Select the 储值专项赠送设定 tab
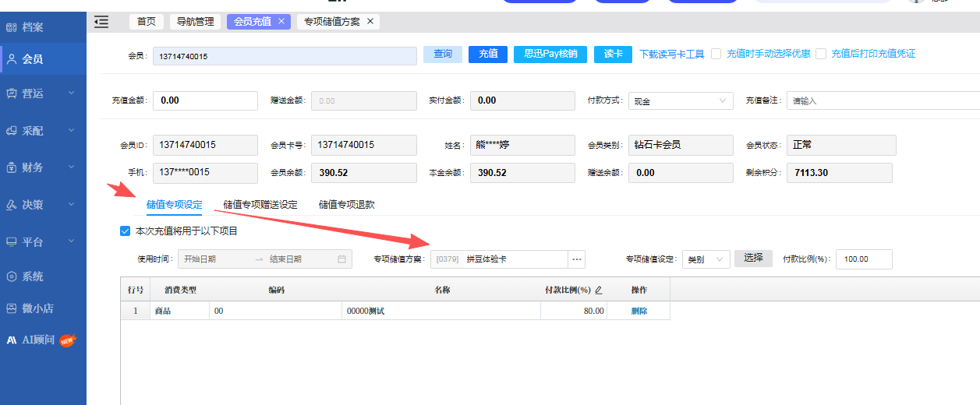Viewport: 980px width, 405px height. 260,205
